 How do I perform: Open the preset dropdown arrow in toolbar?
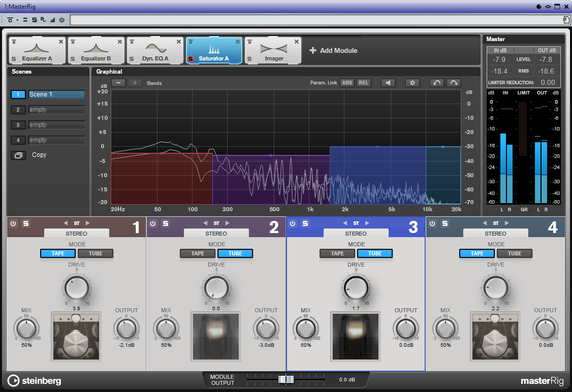pyautogui.click(x=17, y=20)
